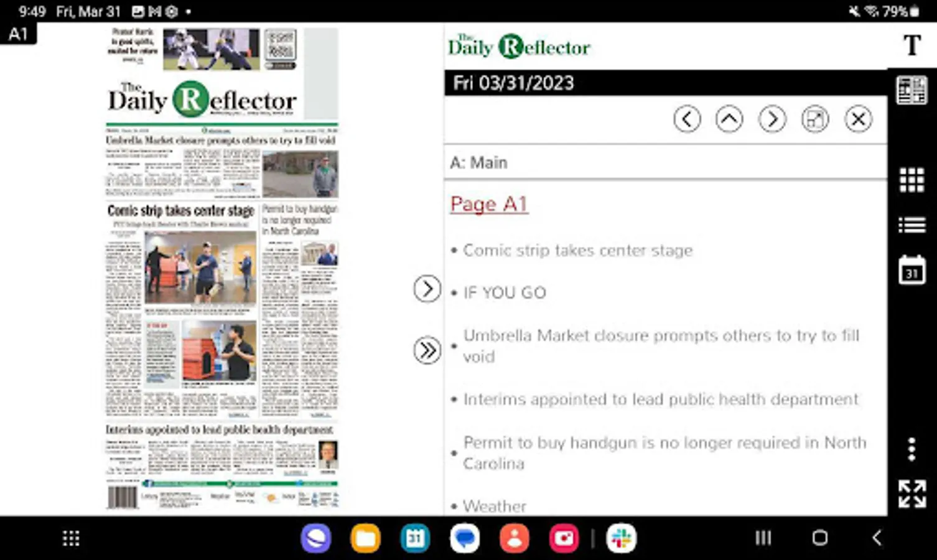This screenshot has width=937, height=560.
Task: Open the Messages app in the taskbar
Action: (x=465, y=538)
